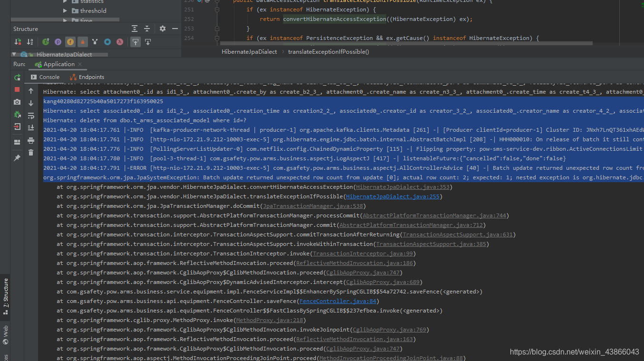
Task: Toggle Show Anonymous Classes circle icon
Action: coord(107,42)
